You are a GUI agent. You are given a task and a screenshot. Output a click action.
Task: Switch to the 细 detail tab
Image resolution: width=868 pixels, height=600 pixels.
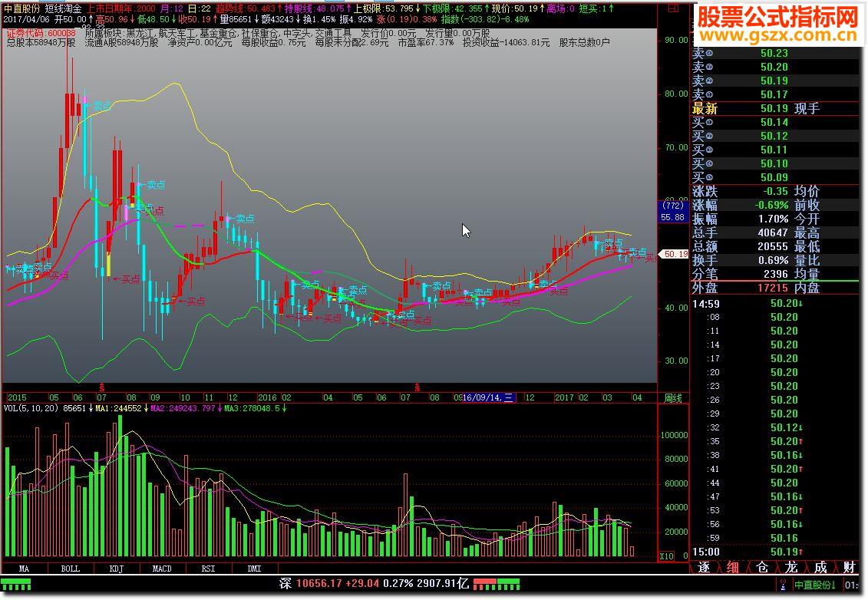[733, 568]
